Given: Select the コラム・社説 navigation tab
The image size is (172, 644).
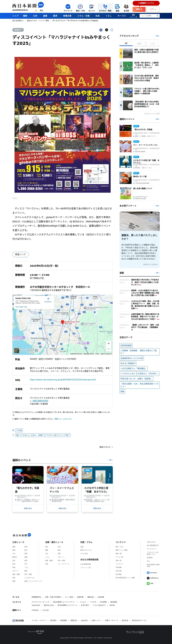Looking at the screenshot, I should (83, 16).
